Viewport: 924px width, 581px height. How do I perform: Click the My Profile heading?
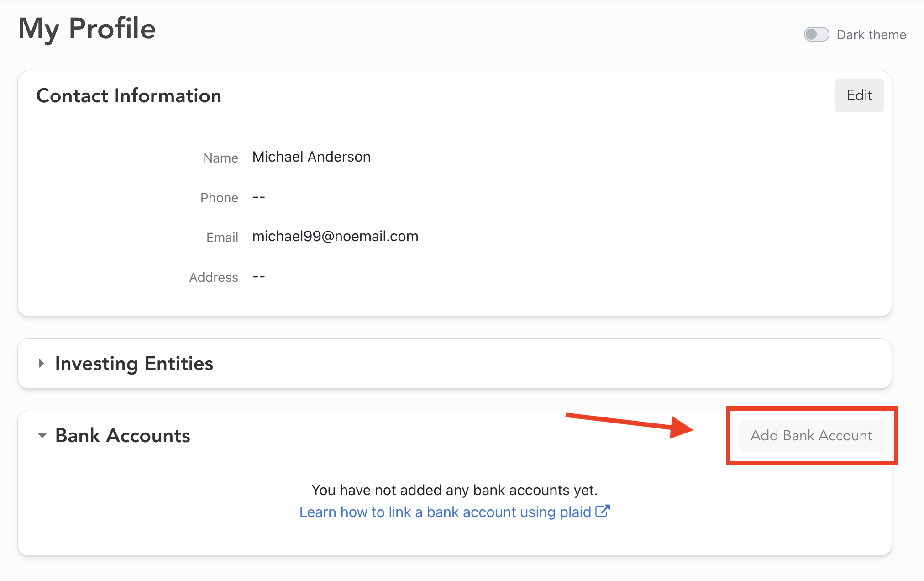coord(87,28)
